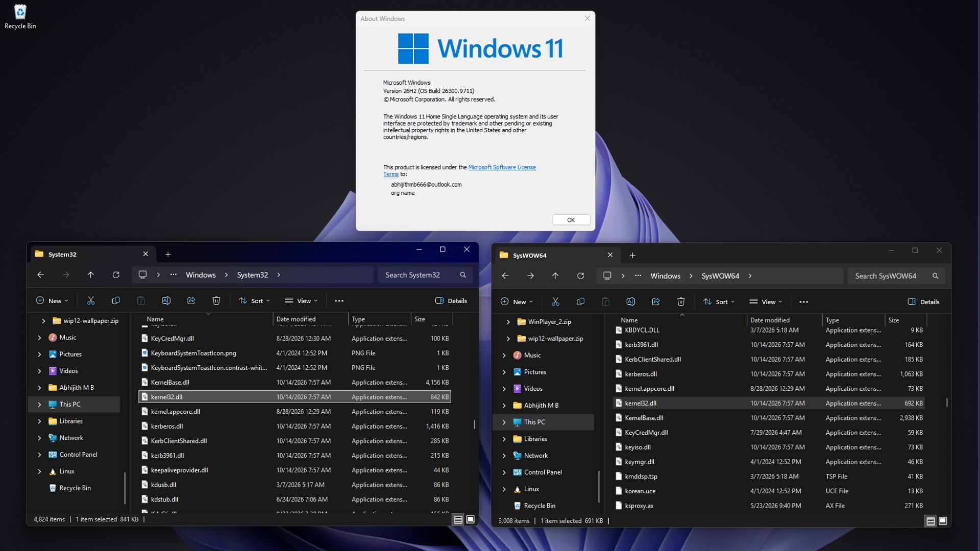980x551 pixels.
Task: Click Share icon in SysWOW64 toolbar
Action: (x=656, y=302)
